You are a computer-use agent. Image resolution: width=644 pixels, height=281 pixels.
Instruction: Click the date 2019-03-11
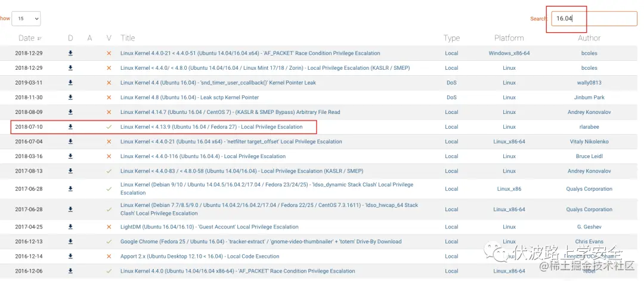[29, 82]
